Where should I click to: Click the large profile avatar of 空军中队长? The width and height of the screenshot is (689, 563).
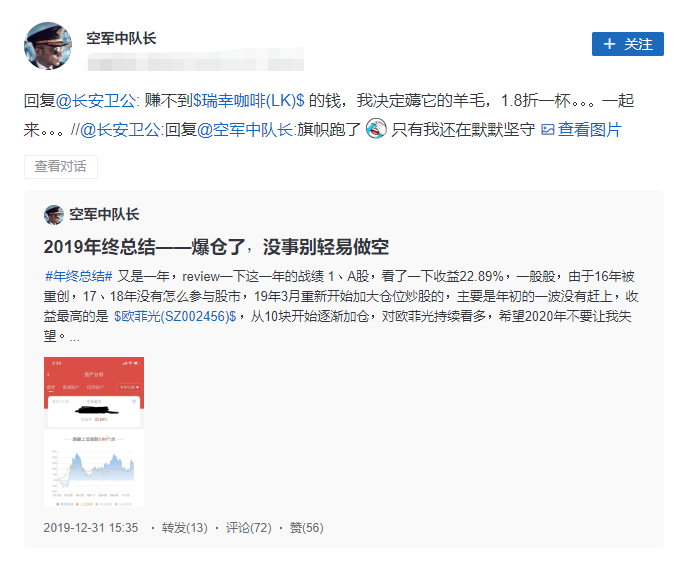(x=48, y=45)
